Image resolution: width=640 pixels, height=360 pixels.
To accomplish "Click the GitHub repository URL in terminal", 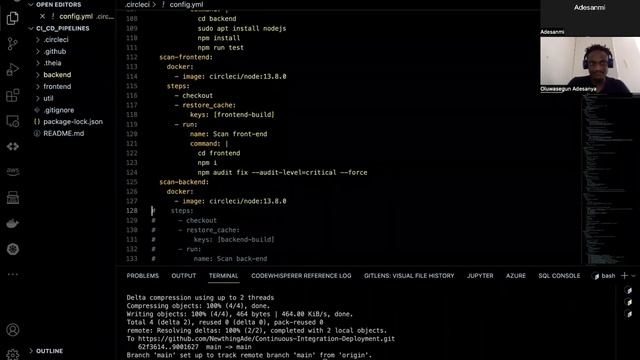I will pos(266,339).
